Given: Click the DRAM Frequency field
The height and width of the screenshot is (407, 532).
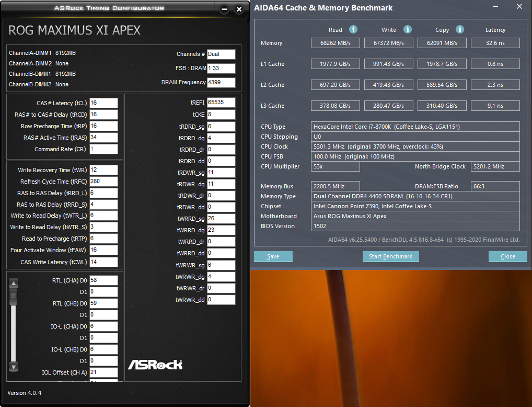Looking at the screenshot, I should click(221, 83).
